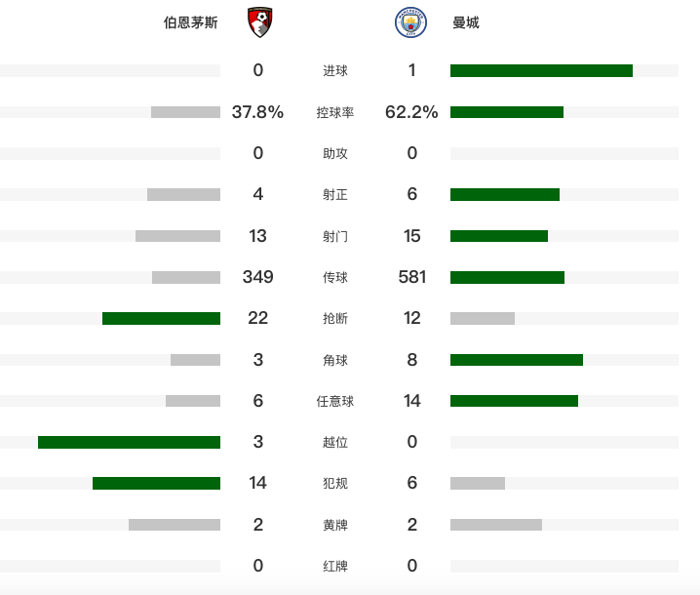
Task: Select the 红牌 stat label
Action: point(335,566)
